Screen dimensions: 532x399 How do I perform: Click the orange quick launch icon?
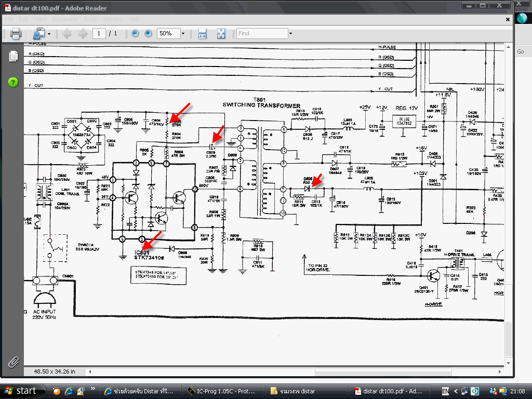(x=56, y=391)
